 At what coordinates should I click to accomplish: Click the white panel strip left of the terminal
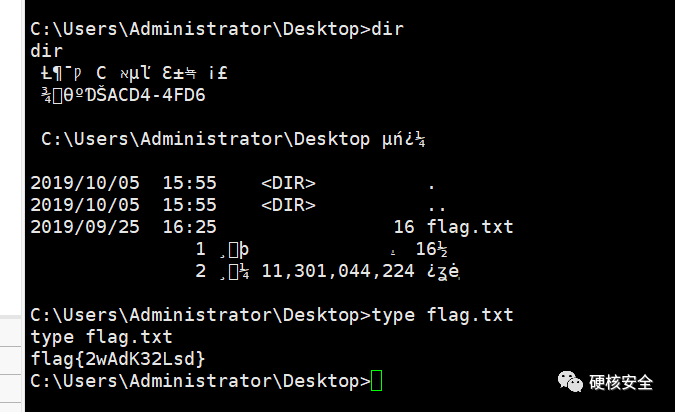11,206
